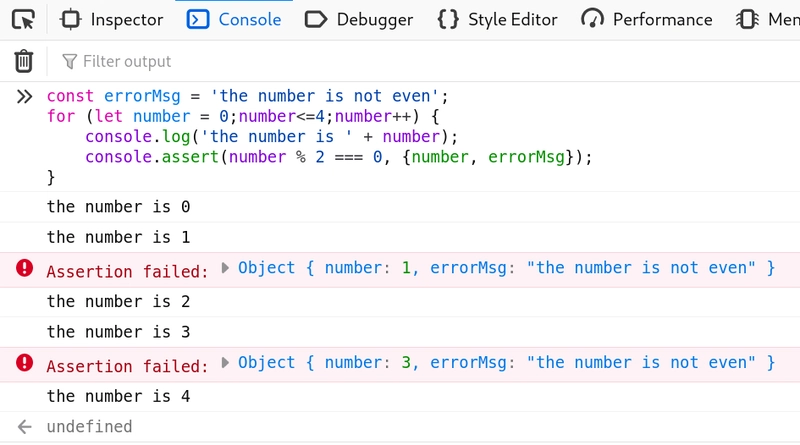Click the Memory chip icon
Viewport: 800px width, 445px height.
pos(747,19)
